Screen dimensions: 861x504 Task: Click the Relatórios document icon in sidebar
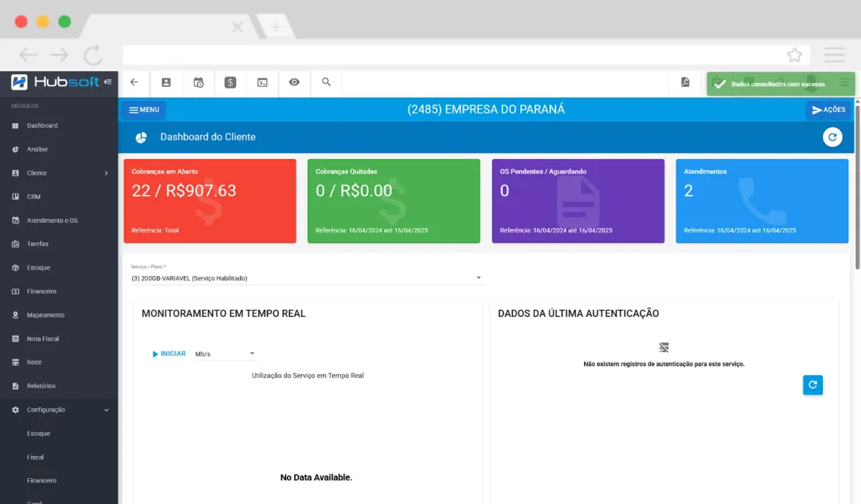16,386
